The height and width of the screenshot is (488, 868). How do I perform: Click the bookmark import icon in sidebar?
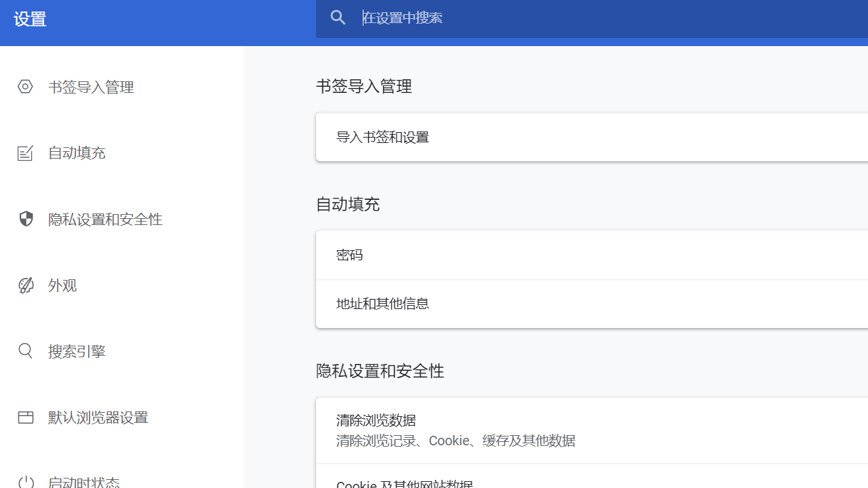[x=25, y=86]
